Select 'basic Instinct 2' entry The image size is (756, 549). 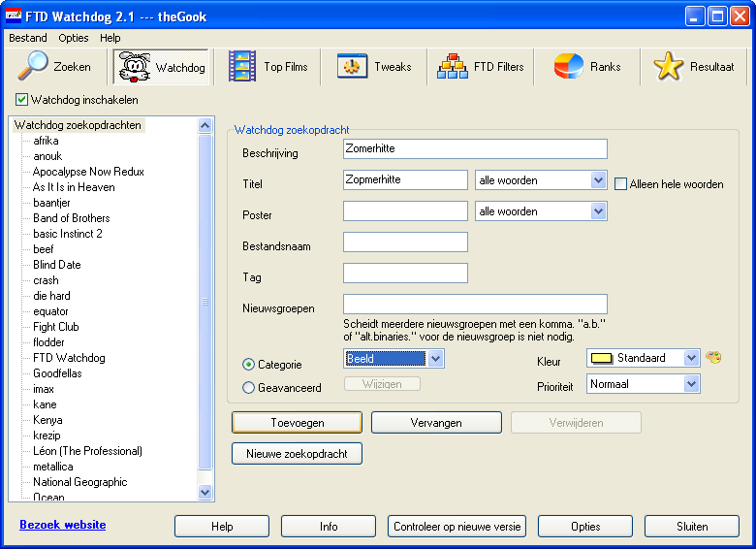[x=68, y=234]
